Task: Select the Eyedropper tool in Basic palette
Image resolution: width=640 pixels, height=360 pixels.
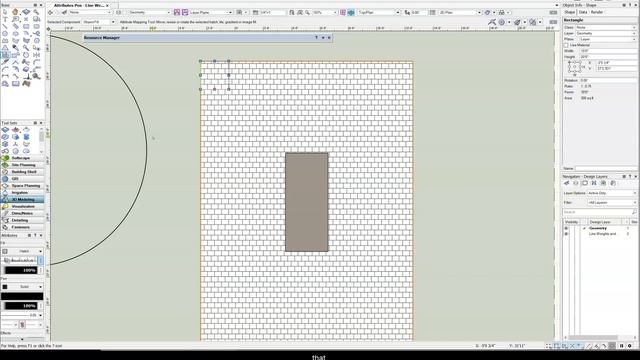Action: (16, 48)
